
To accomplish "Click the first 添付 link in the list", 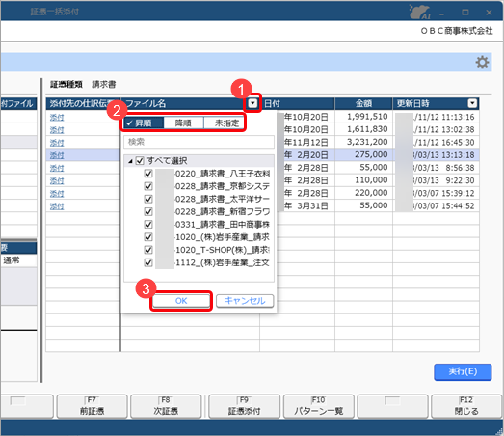I will tap(57, 118).
